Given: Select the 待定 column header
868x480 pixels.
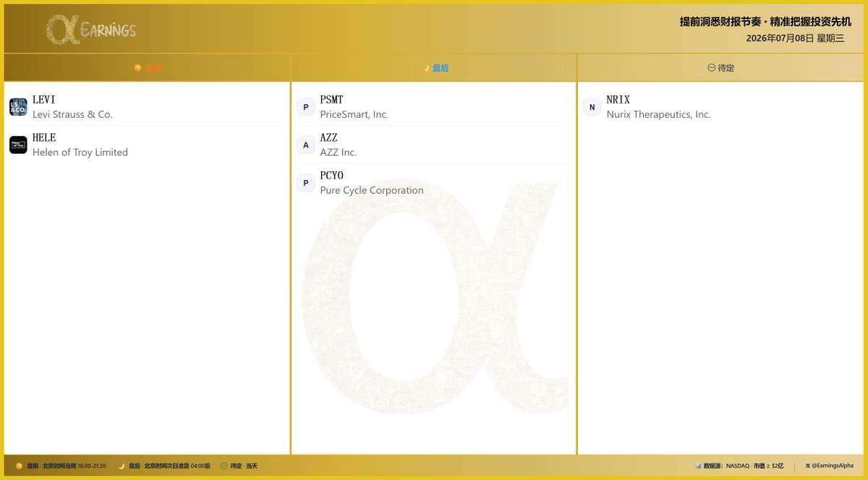Looking at the screenshot, I should [720, 68].
